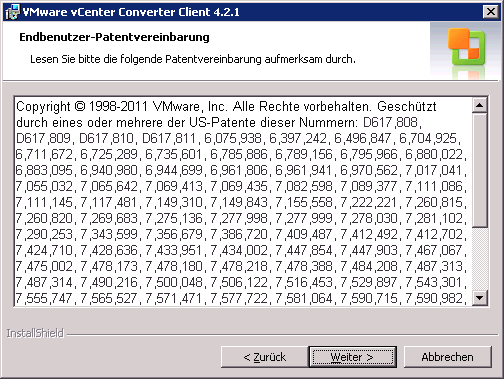Image resolution: width=504 pixels, height=379 pixels.
Task: Click patent number 7,478,218
Action: [239, 266]
